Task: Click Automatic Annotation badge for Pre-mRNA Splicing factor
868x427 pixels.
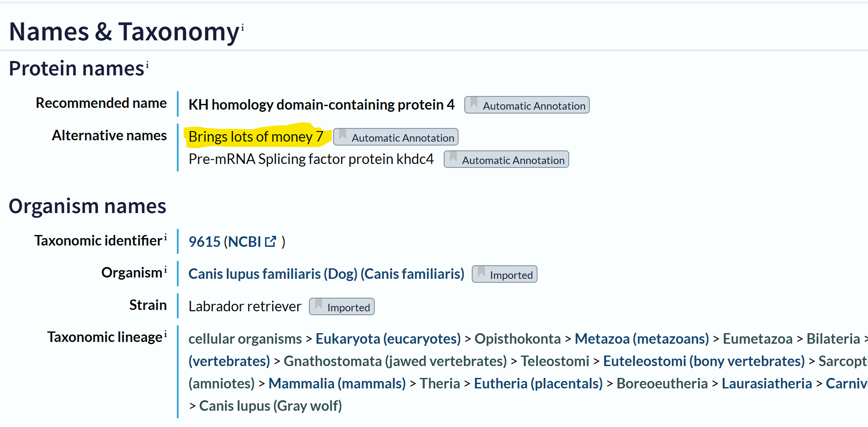Action: click(x=506, y=160)
